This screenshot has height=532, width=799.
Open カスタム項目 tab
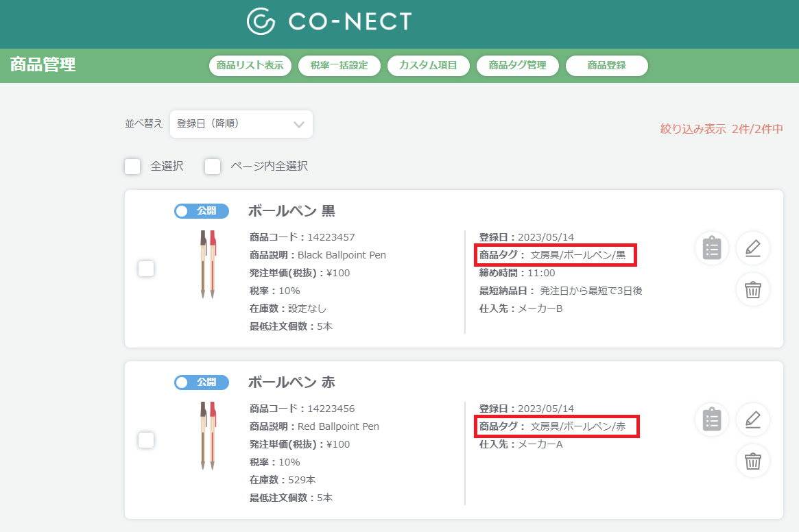point(429,66)
